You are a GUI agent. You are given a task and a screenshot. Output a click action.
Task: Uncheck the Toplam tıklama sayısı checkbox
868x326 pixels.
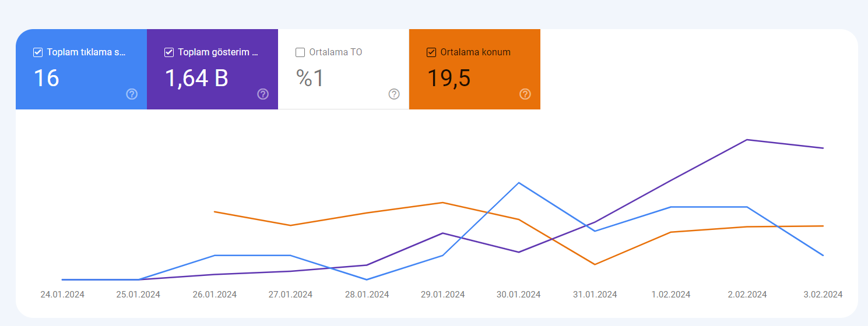(x=38, y=52)
